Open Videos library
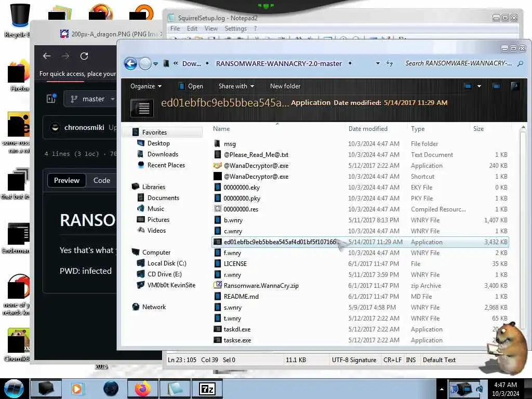Viewport: 532px width, 399px height. (156, 230)
